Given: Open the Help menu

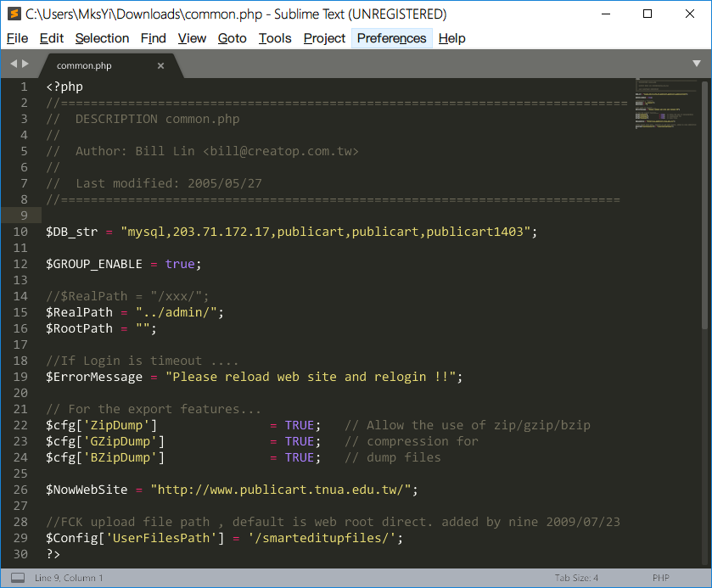Looking at the screenshot, I should tap(451, 38).
